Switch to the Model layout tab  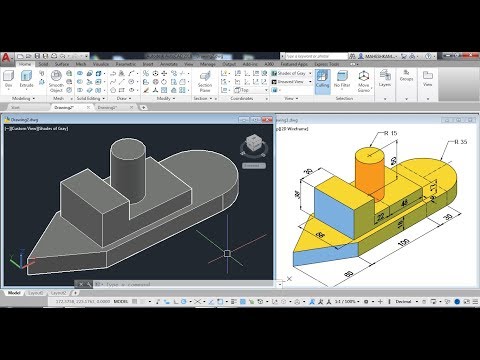click(x=14, y=293)
